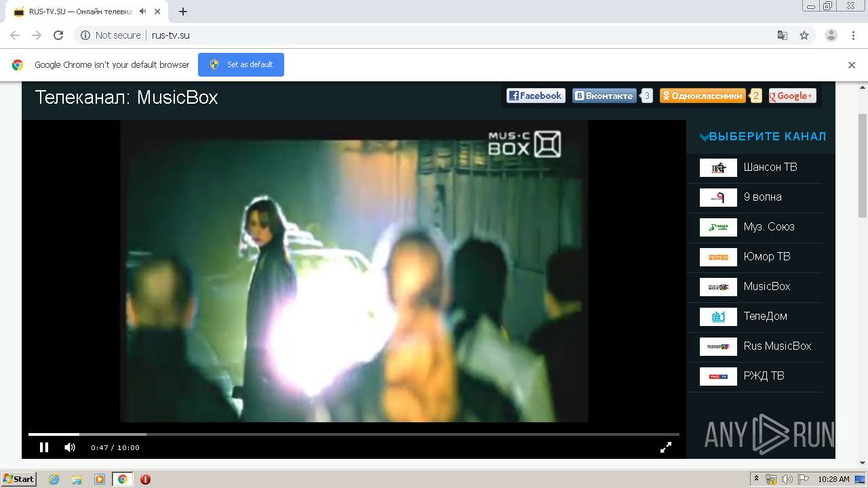868x488 pixels.
Task: Open Chrome three-dot menu
Action: tap(853, 35)
